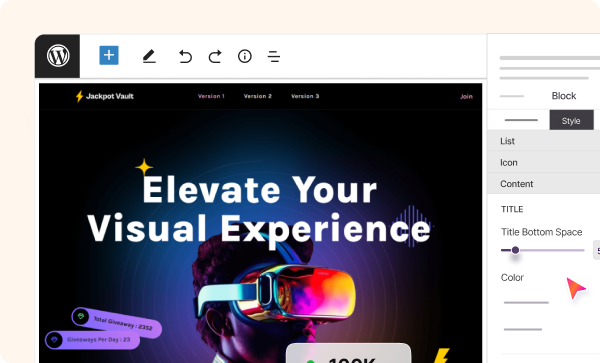Expand the Icon settings panel
The width and height of the screenshot is (600, 363).
(543, 162)
